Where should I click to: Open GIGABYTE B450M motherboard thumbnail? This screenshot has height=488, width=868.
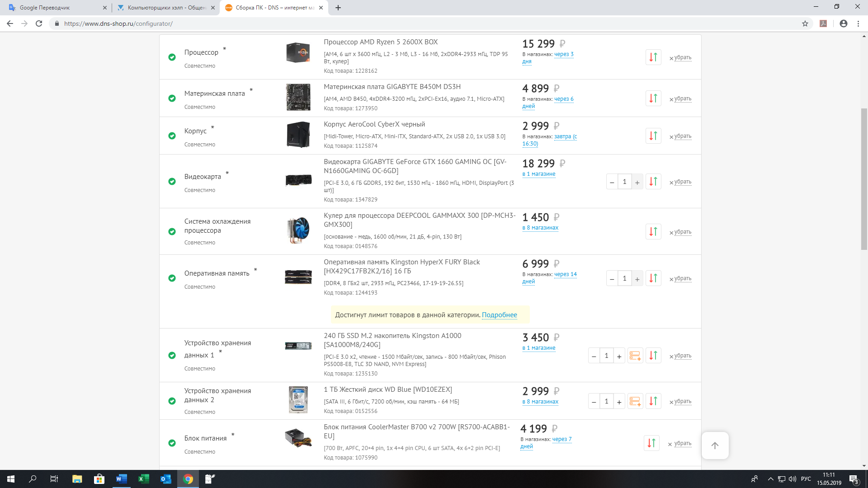coord(298,97)
